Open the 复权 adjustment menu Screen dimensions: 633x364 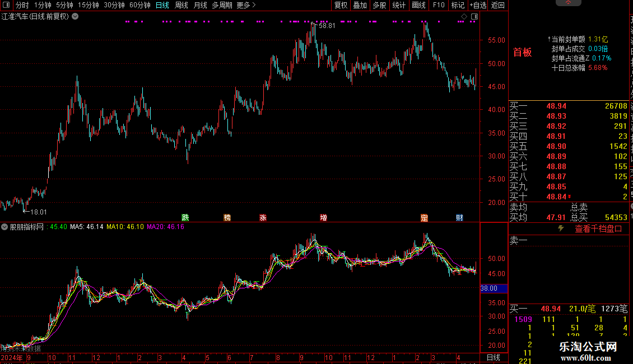click(x=341, y=5)
